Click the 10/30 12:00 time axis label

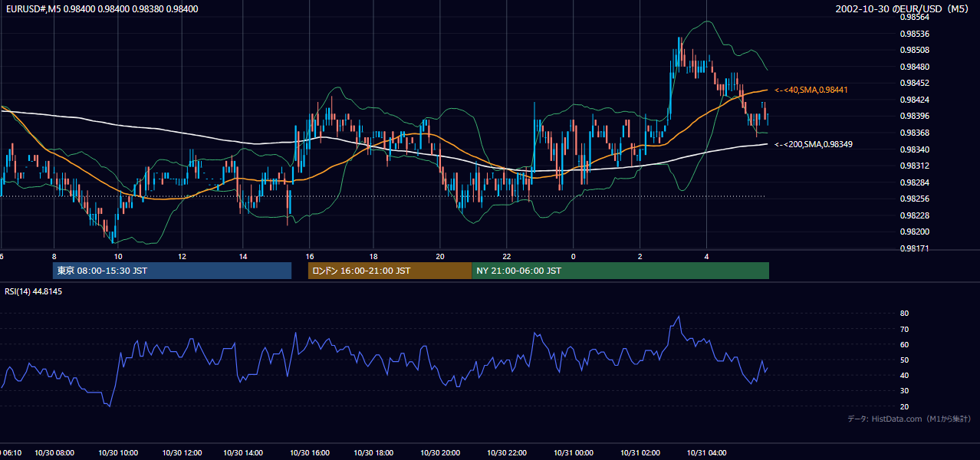click(x=183, y=453)
